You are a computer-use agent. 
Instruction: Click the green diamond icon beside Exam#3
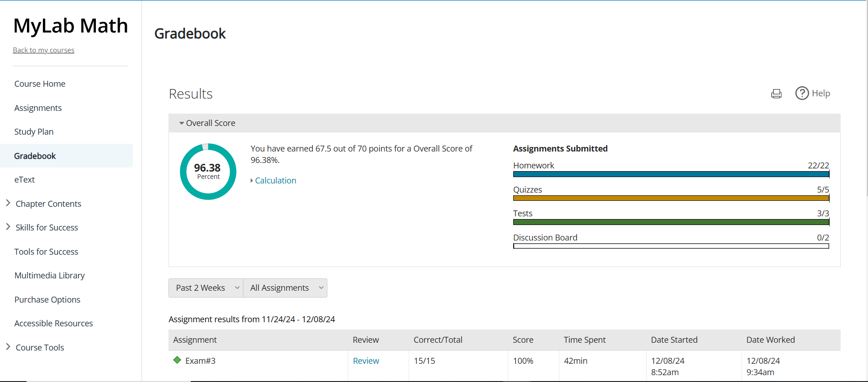(x=177, y=360)
